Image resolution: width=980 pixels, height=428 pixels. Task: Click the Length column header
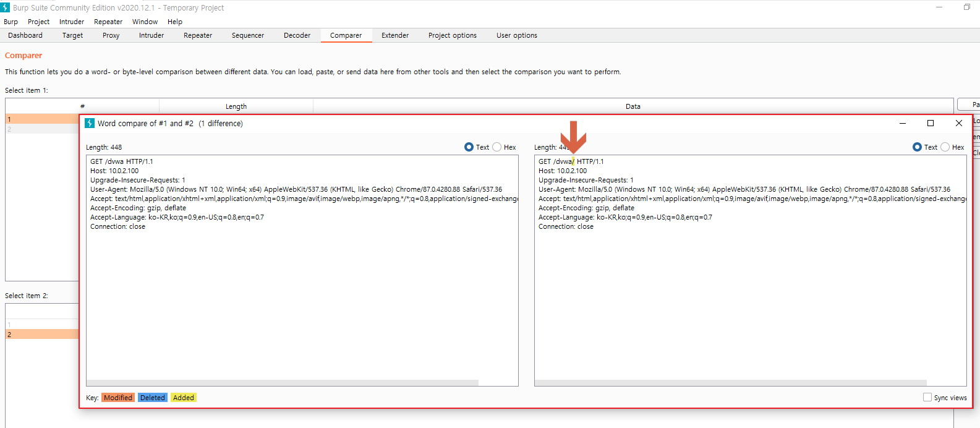(x=236, y=106)
